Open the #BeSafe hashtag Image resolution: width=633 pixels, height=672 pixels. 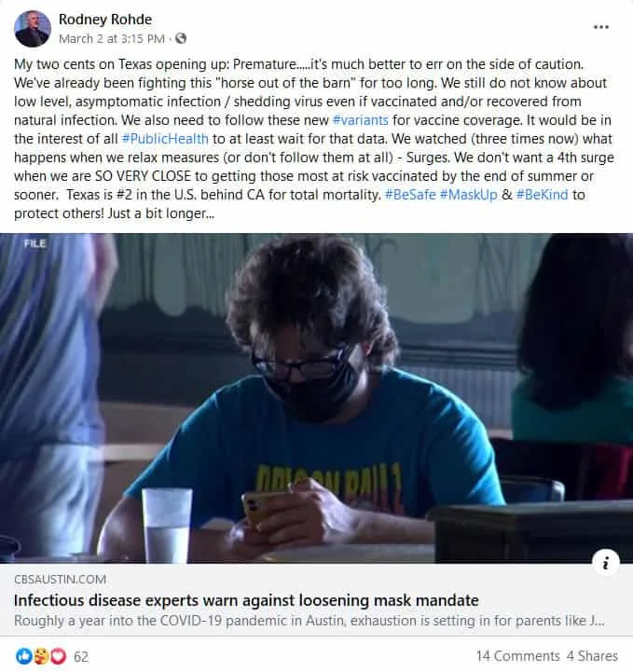pyautogui.click(x=410, y=195)
